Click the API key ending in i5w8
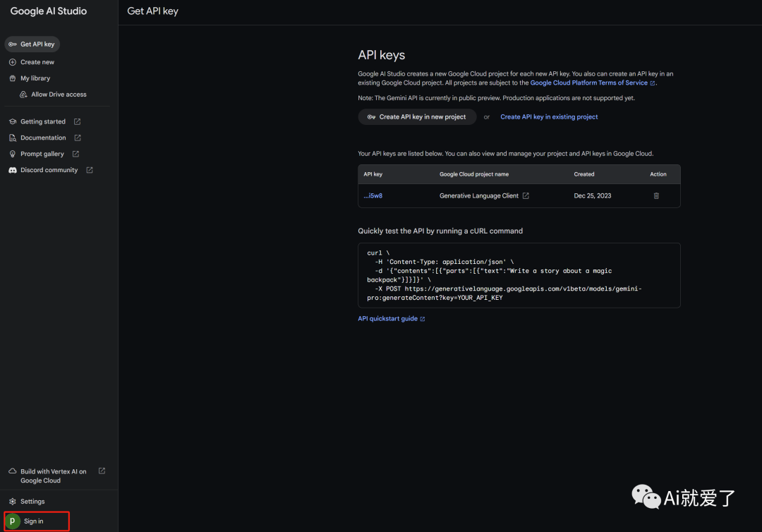The width and height of the screenshot is (762, 532). pyautogui.click(x=373, y=195)
